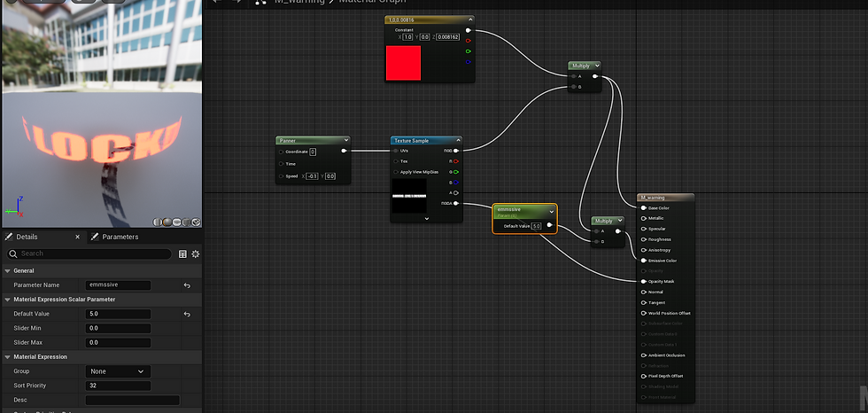Click the blue B output pin of Texture Sample

[456, 183]
